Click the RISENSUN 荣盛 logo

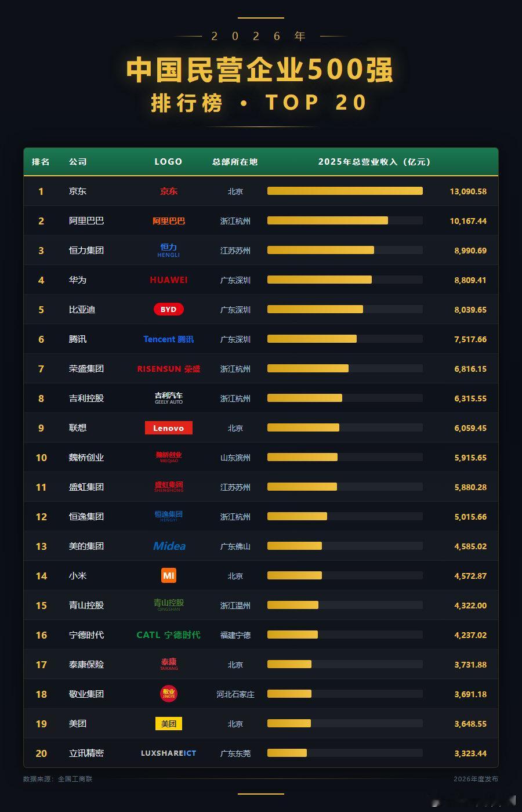tap(169, 368)
